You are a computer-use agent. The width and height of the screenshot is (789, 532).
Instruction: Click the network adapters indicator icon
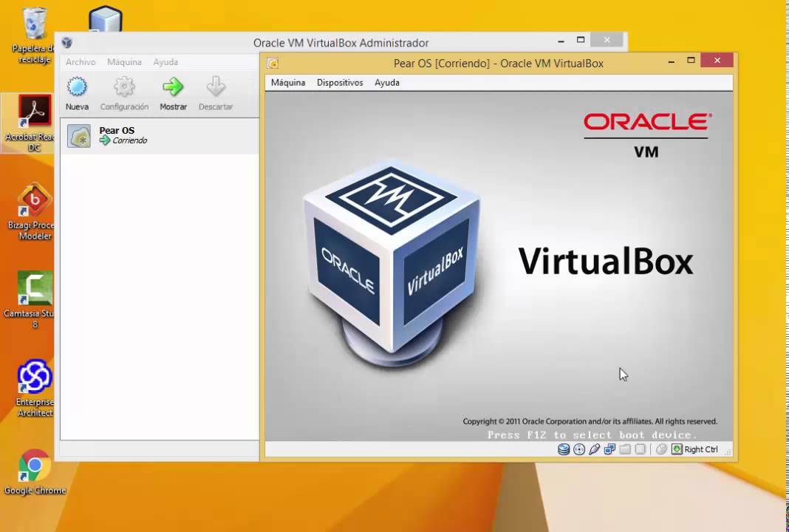tap(610, 449)
